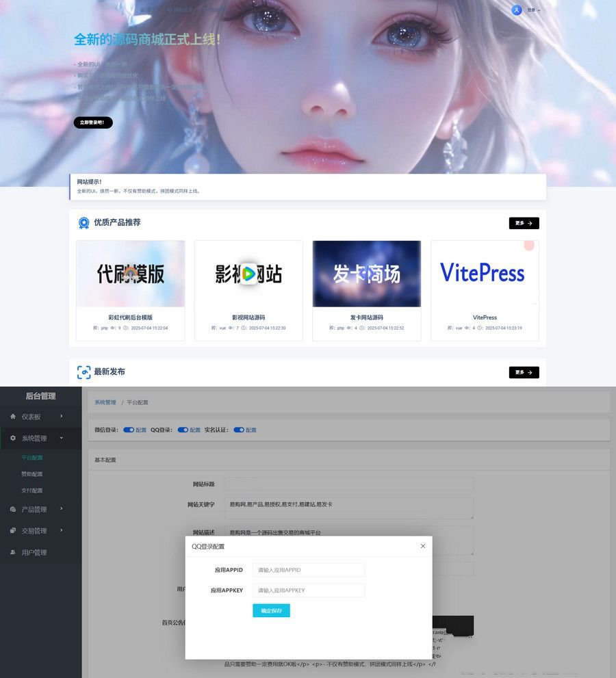Disable the 实名认证 switch
This screenshot has width=616, height=678.
click(239, 430)
